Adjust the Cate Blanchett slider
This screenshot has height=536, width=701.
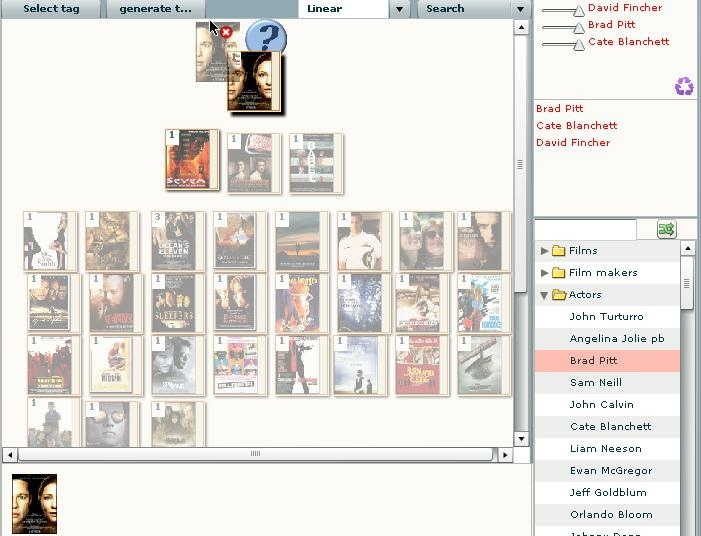pyautogui.click(x=579, y=45)
